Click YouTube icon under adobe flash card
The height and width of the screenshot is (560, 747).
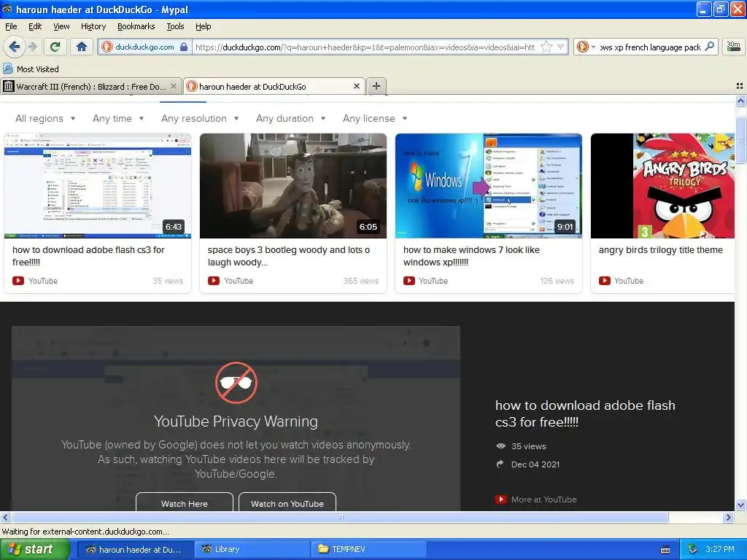tap(18, 281)
